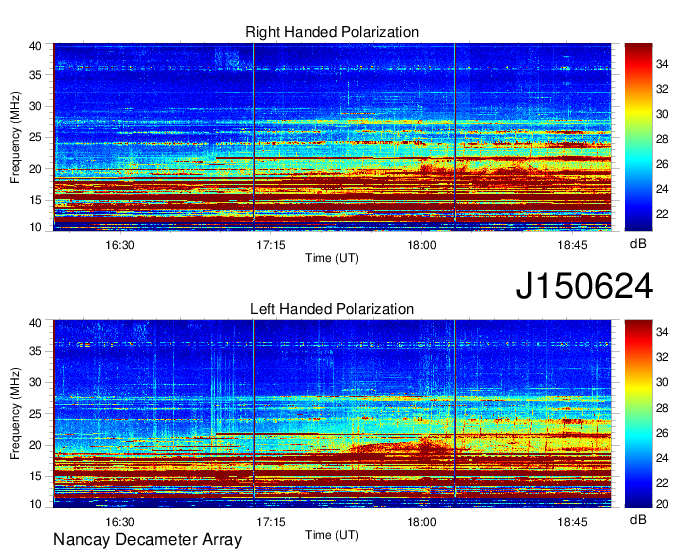
Task: Click the 10 MHz tick label on top plot
Action: (35, 227)
